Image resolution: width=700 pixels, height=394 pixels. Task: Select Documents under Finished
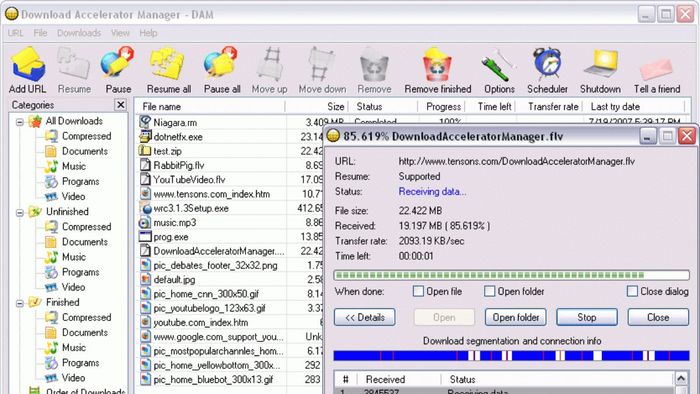coord(85,332)
